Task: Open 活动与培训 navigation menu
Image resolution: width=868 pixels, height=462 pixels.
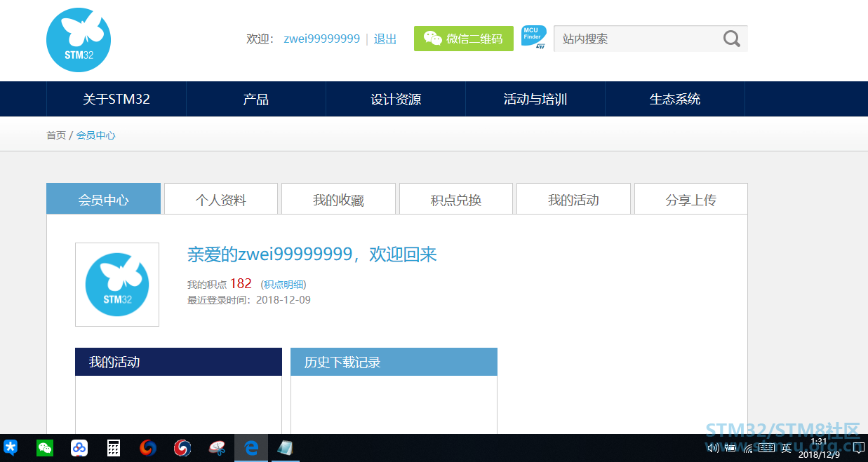Action: pos(535,99)
